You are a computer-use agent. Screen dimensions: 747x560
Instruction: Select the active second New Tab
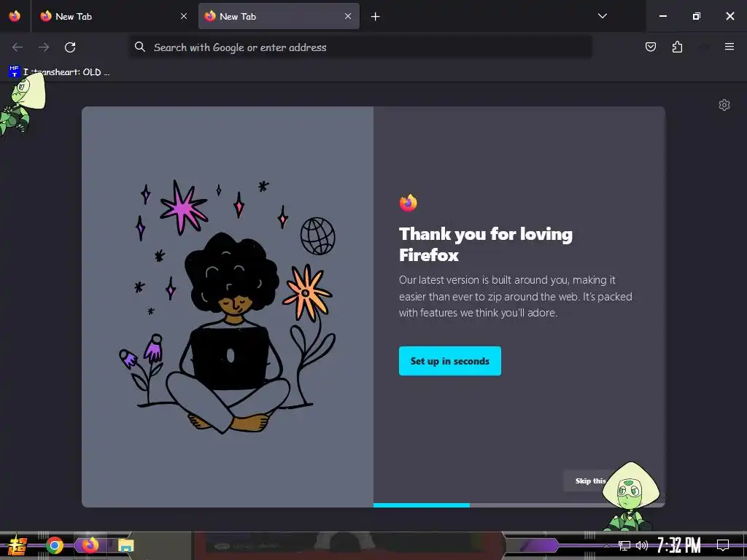click(x=279, y=16)
